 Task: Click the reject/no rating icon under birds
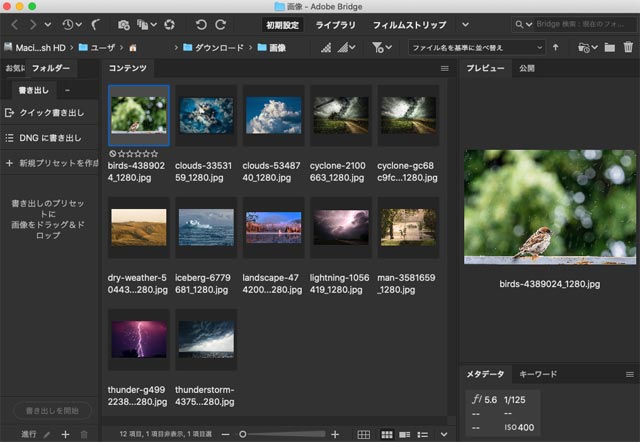(113, 154)
